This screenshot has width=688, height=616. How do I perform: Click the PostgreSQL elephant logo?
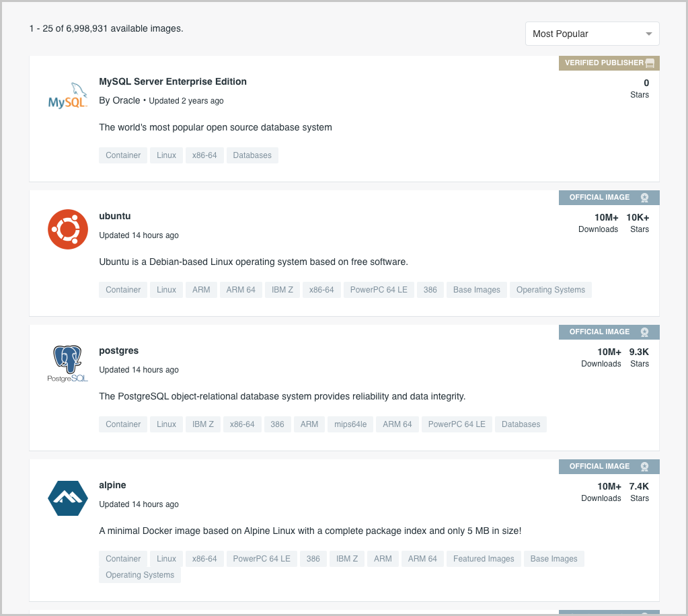pyautogui.click(x=67, y=363)
